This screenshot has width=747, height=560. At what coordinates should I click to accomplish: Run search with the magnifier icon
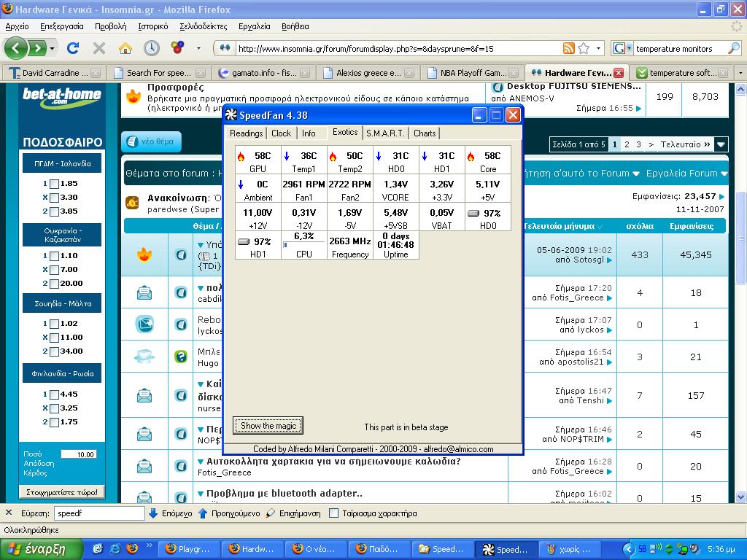734,48
